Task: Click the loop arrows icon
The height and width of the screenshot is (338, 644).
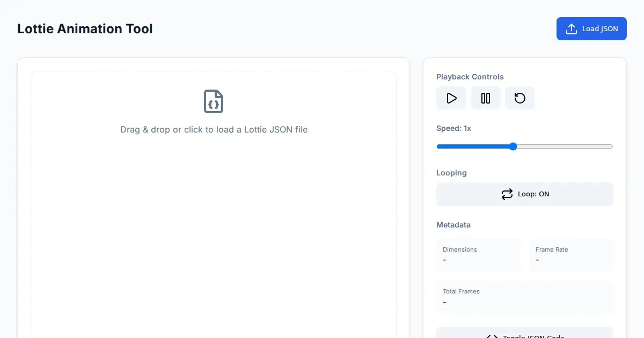Action: [x=507, y=194]
